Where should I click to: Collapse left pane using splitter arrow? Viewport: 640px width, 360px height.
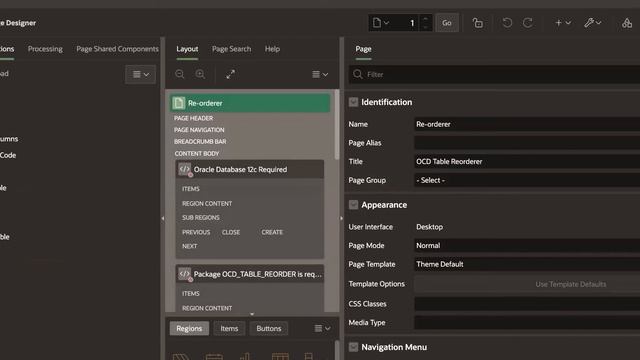pyautogui.click(x=163, y=218)
